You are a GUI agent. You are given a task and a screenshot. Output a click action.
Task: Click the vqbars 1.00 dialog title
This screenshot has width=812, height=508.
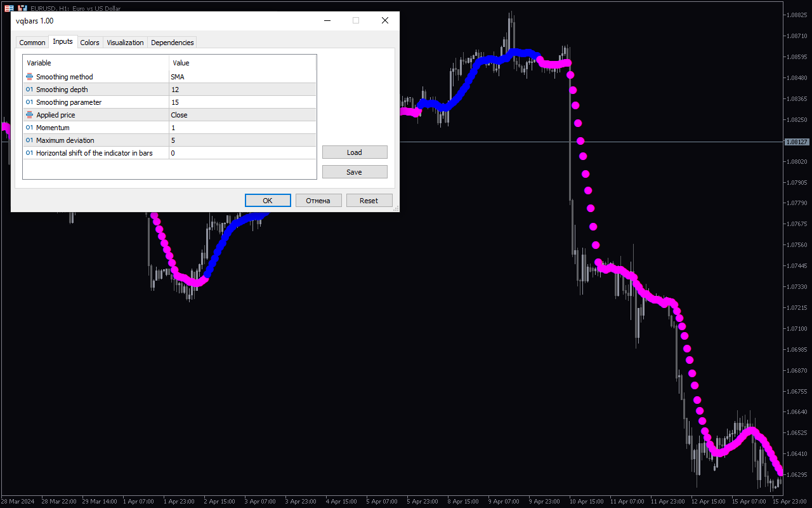[35, 21]
